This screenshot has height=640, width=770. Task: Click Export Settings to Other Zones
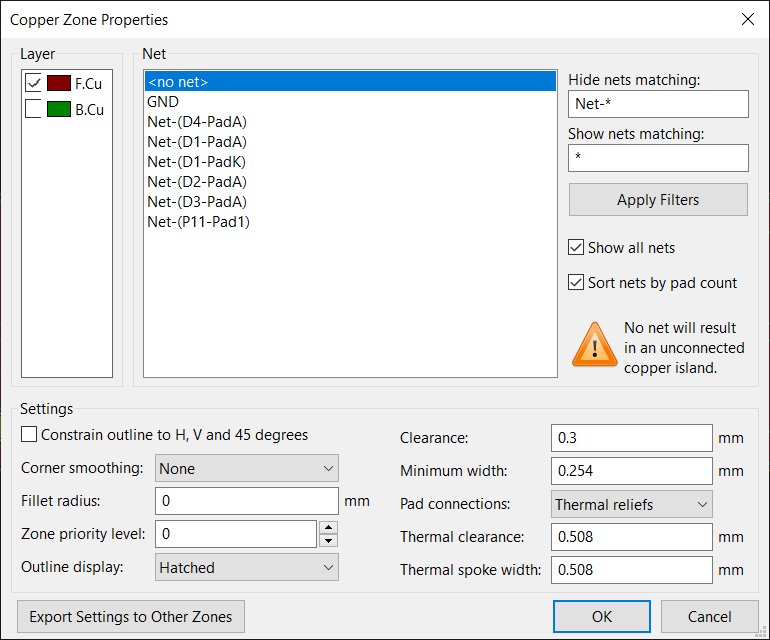[131, 617]
